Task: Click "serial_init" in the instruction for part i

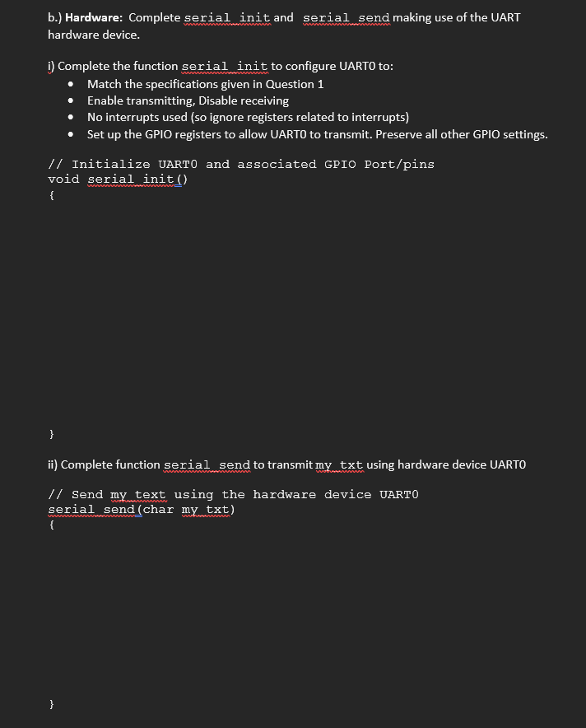Action: [x=225, y=67]
